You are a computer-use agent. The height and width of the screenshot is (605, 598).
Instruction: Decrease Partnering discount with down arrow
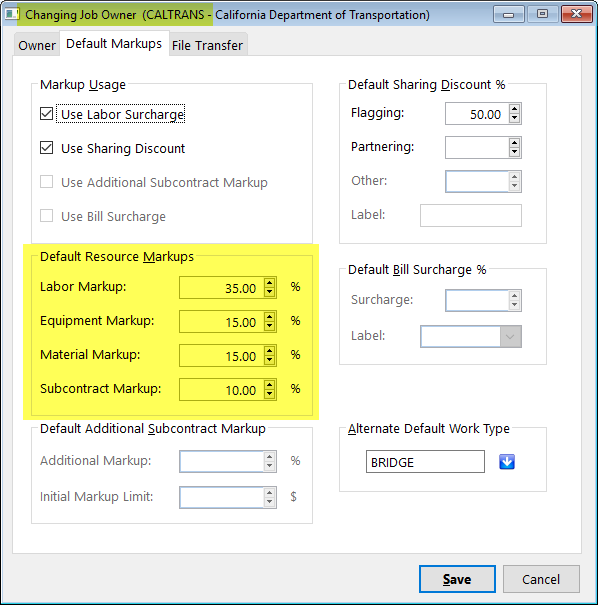(x=514, y=152)
